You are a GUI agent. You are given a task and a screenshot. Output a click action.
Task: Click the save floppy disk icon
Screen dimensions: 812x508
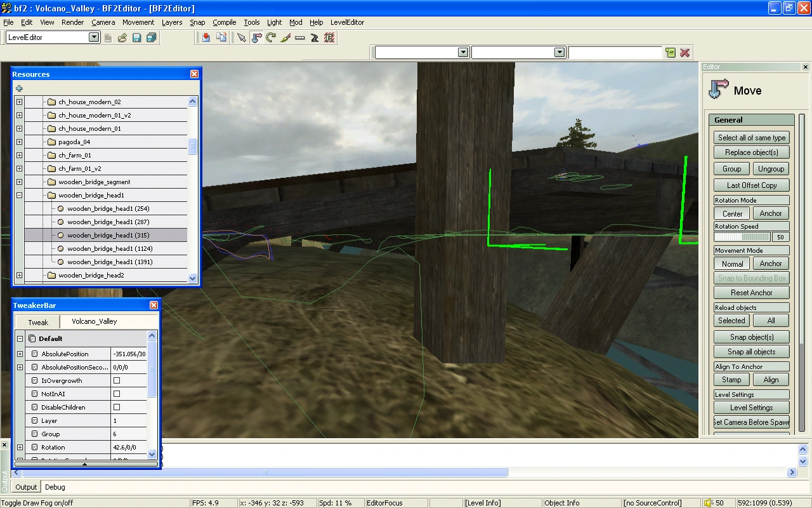point(136,38)
